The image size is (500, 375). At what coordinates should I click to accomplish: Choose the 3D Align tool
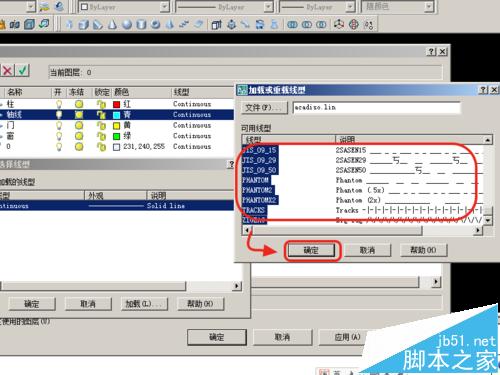point(368,25)
